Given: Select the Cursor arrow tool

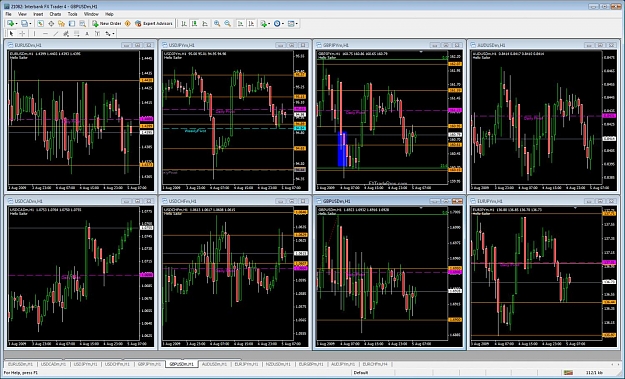Looking at the screenshot, I should click(x=11, y=34).
